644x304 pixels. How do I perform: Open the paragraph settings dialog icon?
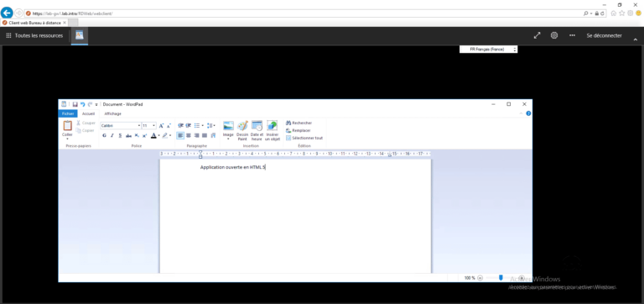[x=213, y=135]
